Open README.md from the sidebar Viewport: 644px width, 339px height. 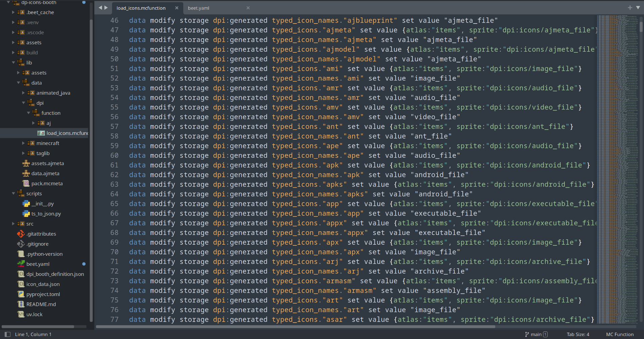click(41, 304)
